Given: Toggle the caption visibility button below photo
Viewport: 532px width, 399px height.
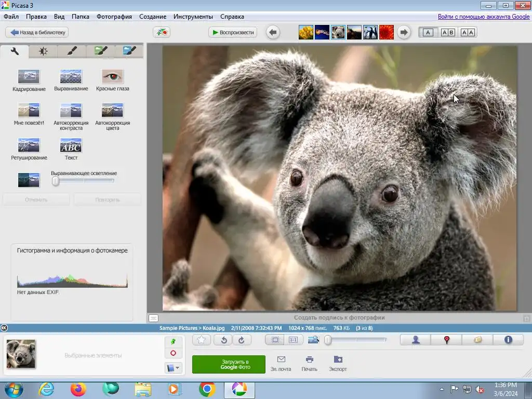Looking at the screenshot, I should pyautogui.click(x=153, y=318).
